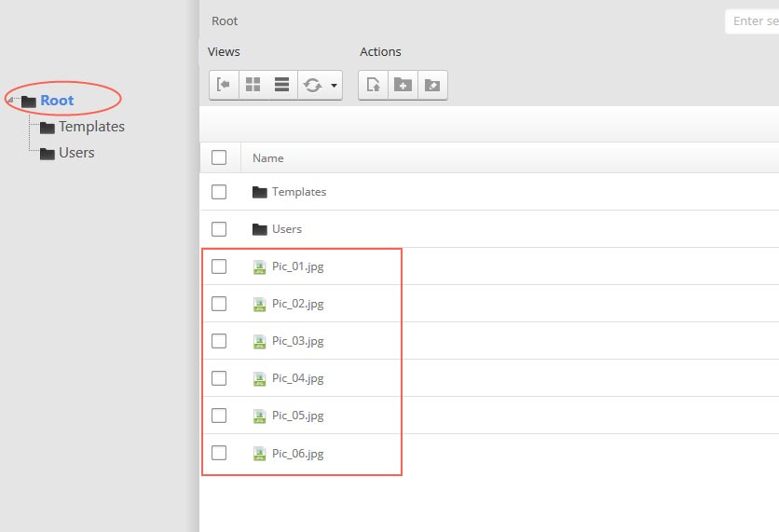The width and height of the screenshot is (779, 532).
Task: Collapse the Root tree node arrow
Action: point(12,101)
